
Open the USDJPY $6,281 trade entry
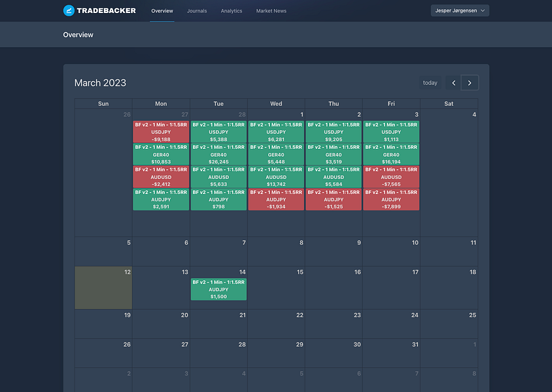[276, 132]
